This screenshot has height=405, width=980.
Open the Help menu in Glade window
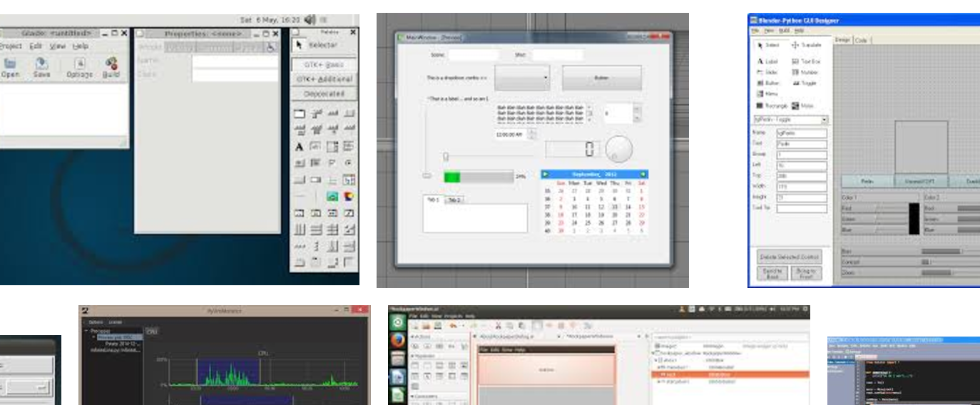click(x=80, y=46)
